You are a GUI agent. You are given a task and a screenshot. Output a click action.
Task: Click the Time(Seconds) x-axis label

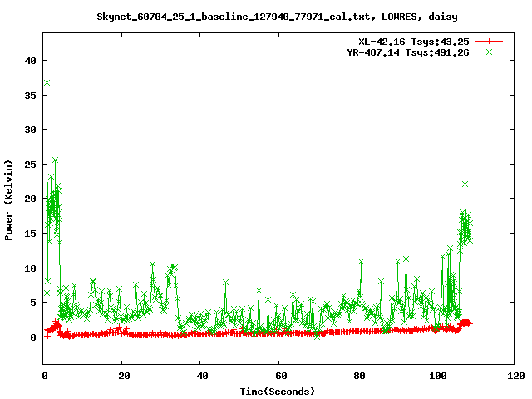277,392
